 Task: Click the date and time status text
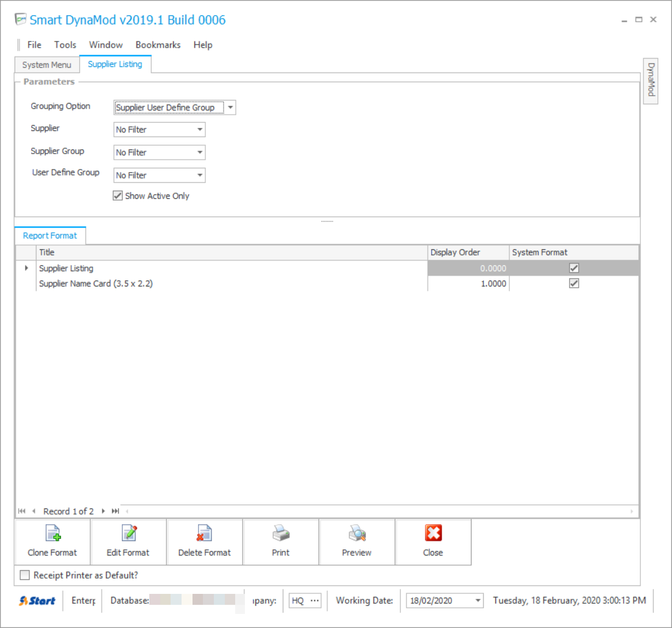(569, 600)
